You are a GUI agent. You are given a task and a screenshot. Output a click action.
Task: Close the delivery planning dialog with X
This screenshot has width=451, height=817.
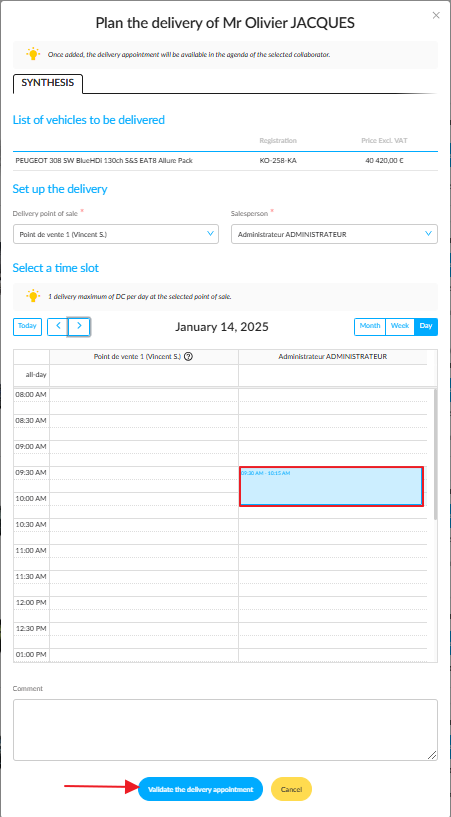(436, 15)
